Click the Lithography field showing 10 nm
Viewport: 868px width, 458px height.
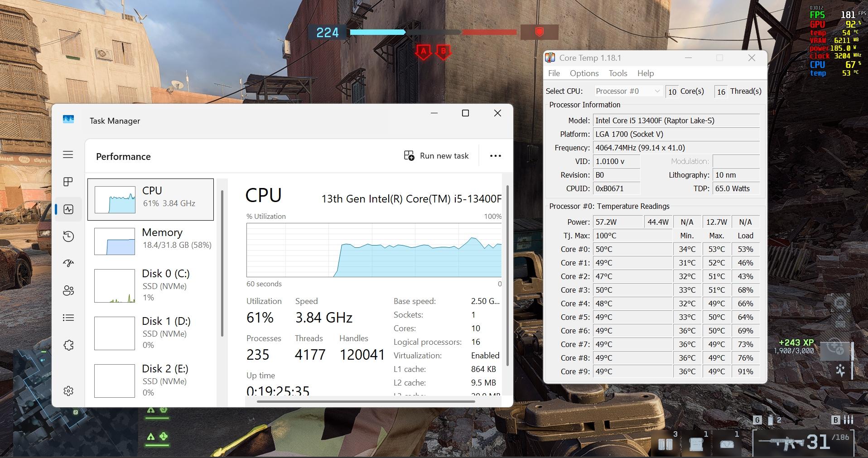(x=737, y=175)
